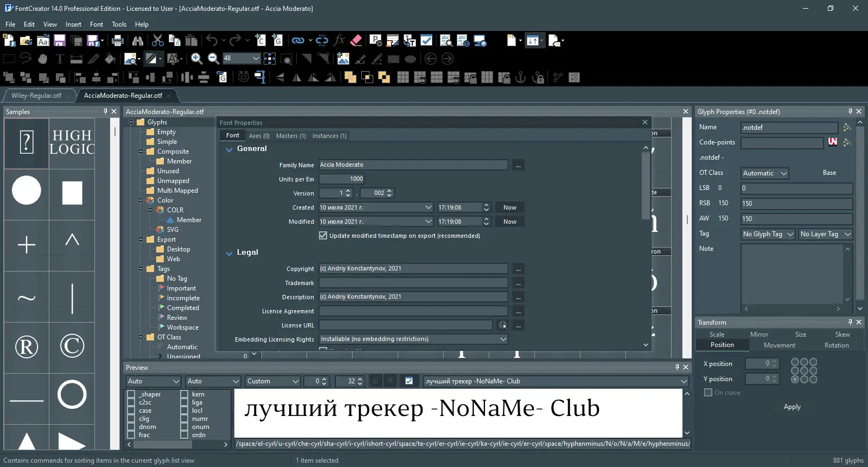Click the Undo arrow icon
This screenshot has width=868, height=467.
212,40
